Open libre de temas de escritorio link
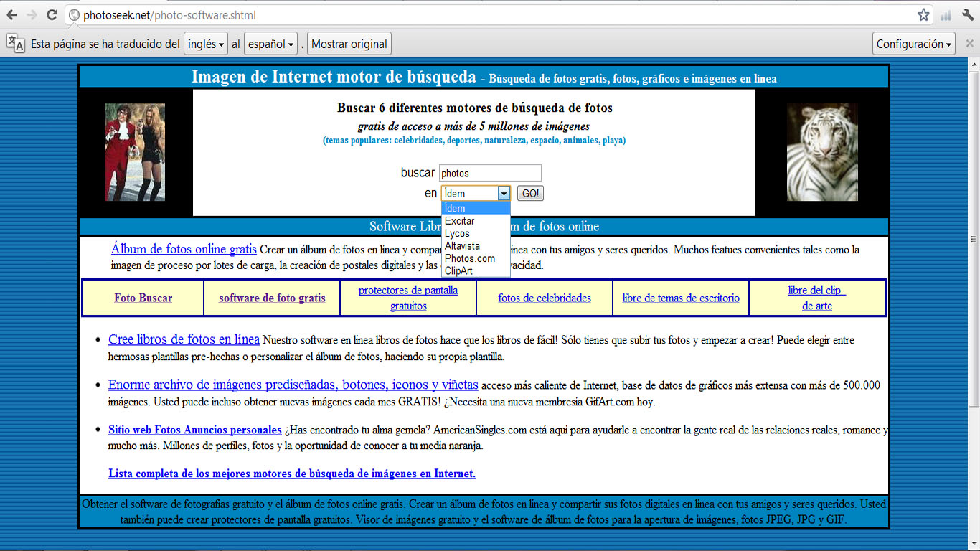 pos(681,298)
